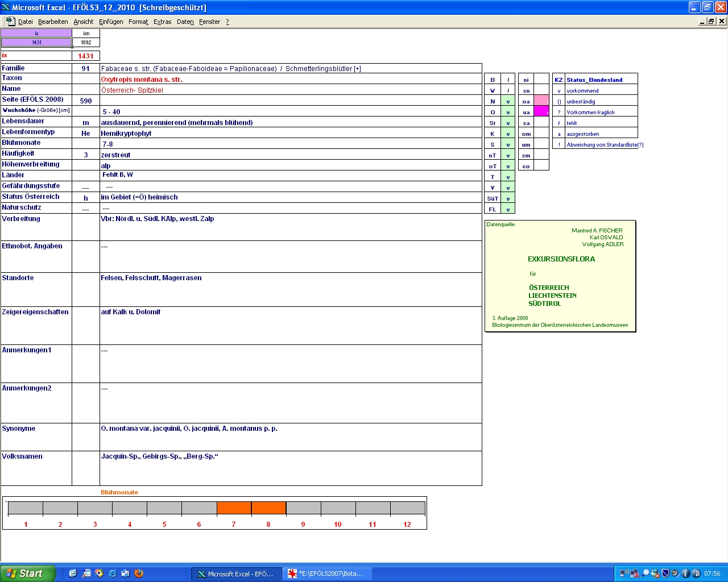728x582 pixels.
Task: Open the Format menu
Action: [138, 22]
